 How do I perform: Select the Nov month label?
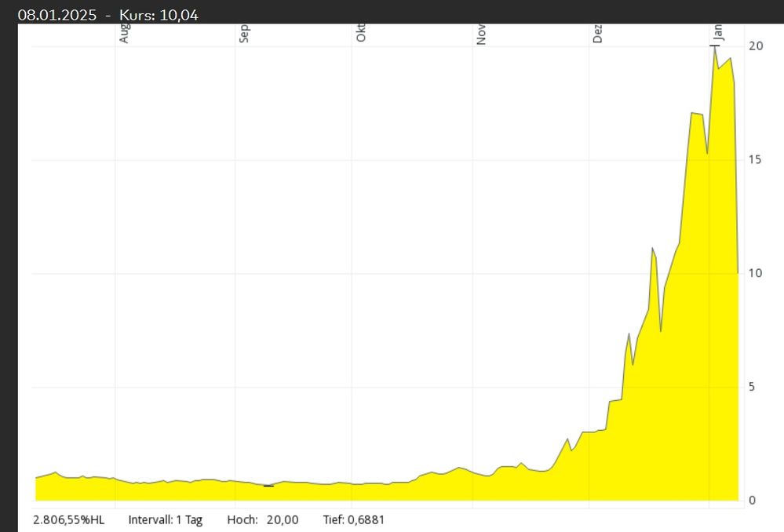pos(481,35)
